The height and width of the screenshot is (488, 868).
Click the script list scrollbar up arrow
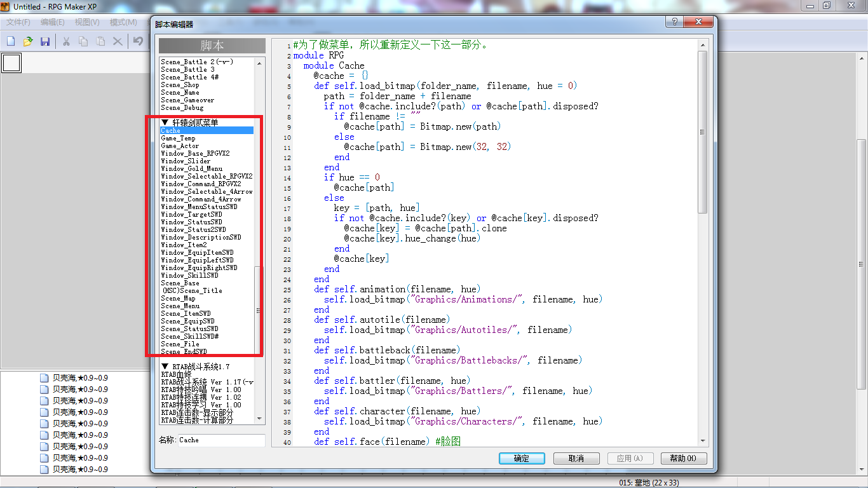point(259,63)
